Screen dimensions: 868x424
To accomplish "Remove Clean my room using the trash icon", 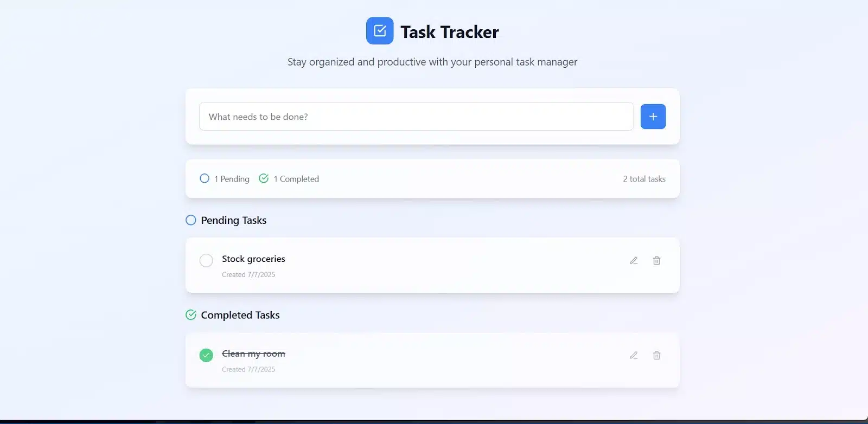I will [x=656, y=355].
